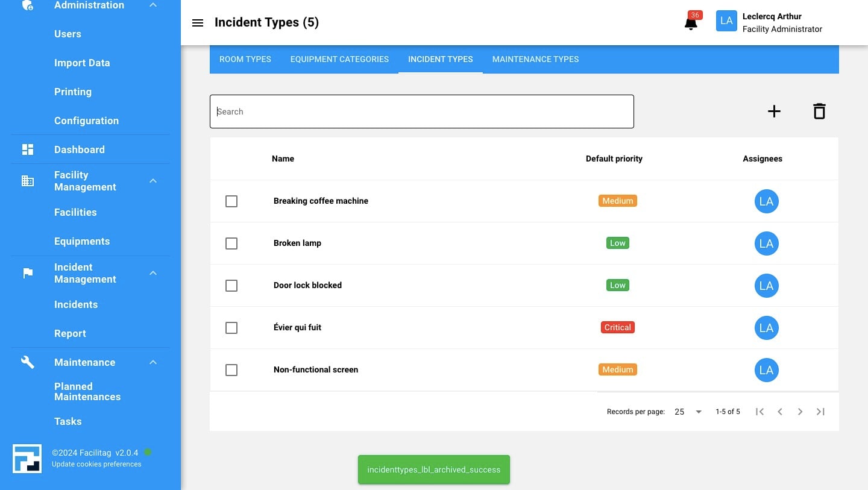Viewport: 868px width, 490px height.
Task: Switch to the Equipment Categories tab
Action: [x=339, y=59]
